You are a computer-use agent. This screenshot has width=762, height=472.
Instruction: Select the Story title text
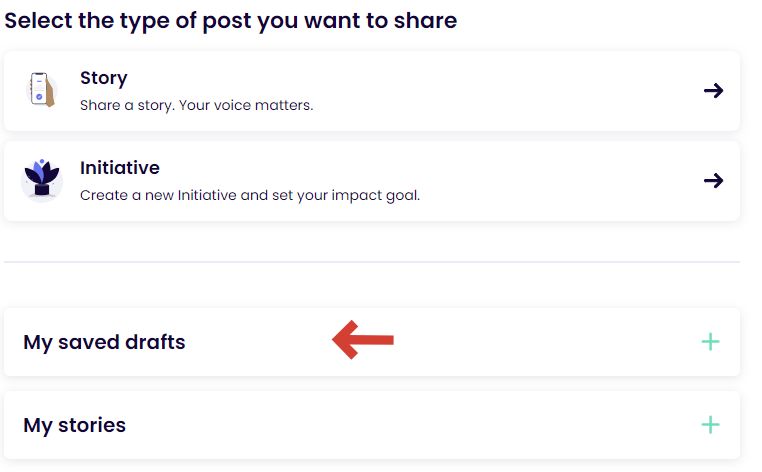[x=104, y=78]
